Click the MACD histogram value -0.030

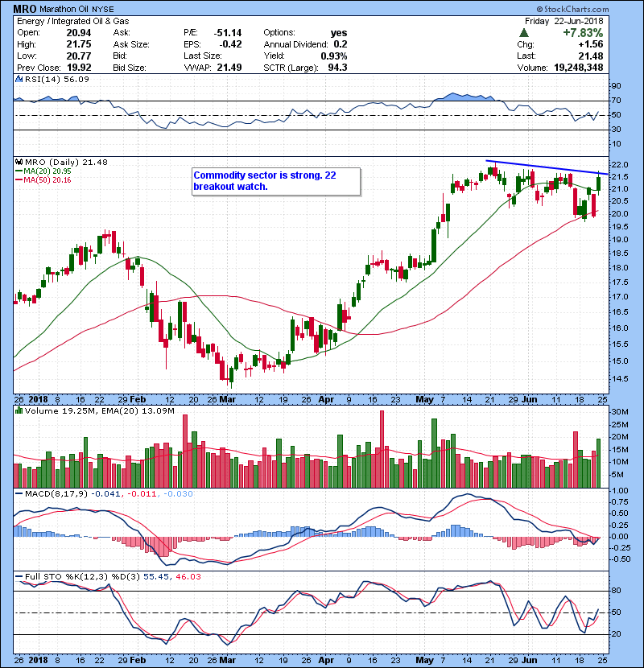(x=178, y=494)
